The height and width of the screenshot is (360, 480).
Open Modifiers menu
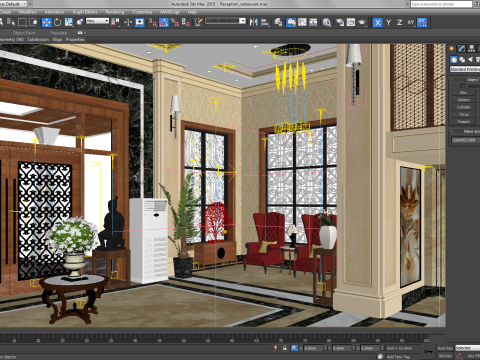click(x=27, y=12)
